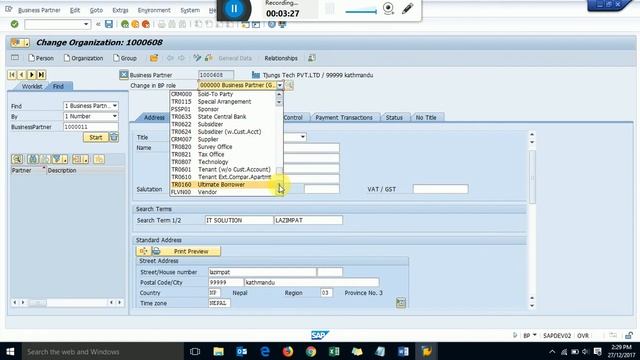This screenshot has height=360, width=640.
Task: Go to next record navigation arrow
Action: (x=31, y=75)
